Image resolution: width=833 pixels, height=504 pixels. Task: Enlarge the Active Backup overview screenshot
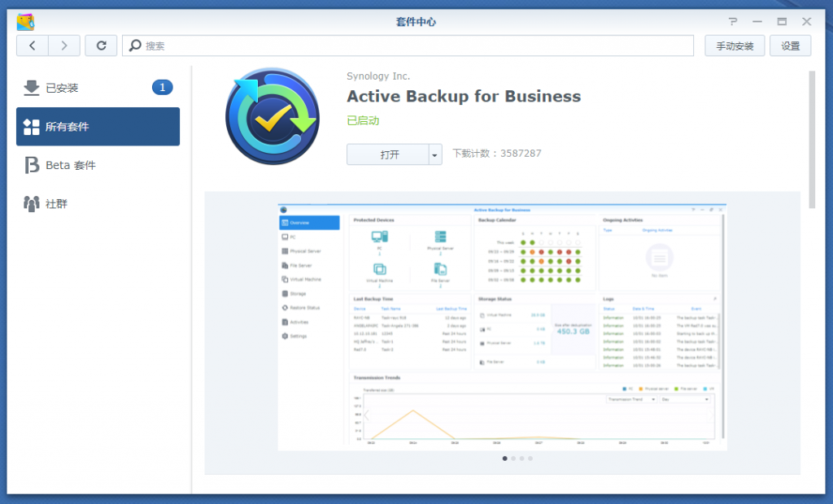tap(502, 327)
